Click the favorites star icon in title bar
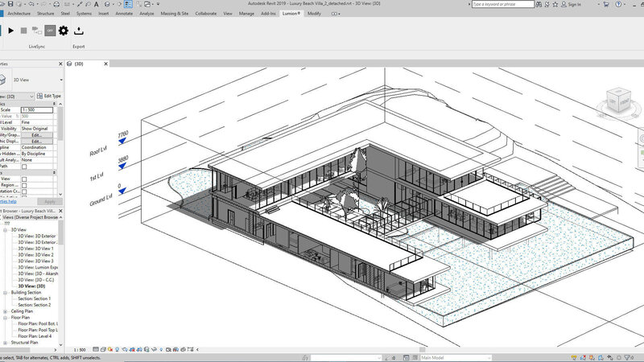 coord(557,4)
